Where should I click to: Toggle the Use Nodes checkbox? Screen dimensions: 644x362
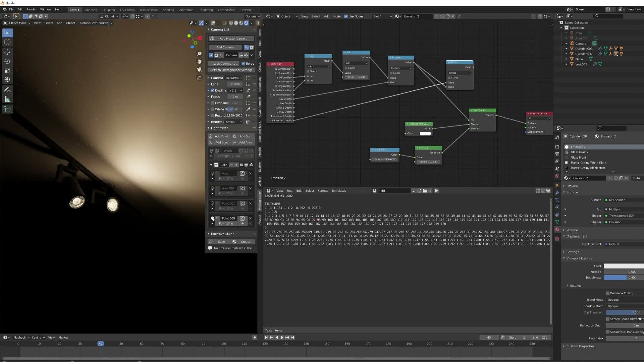click(x=346, y=16)
